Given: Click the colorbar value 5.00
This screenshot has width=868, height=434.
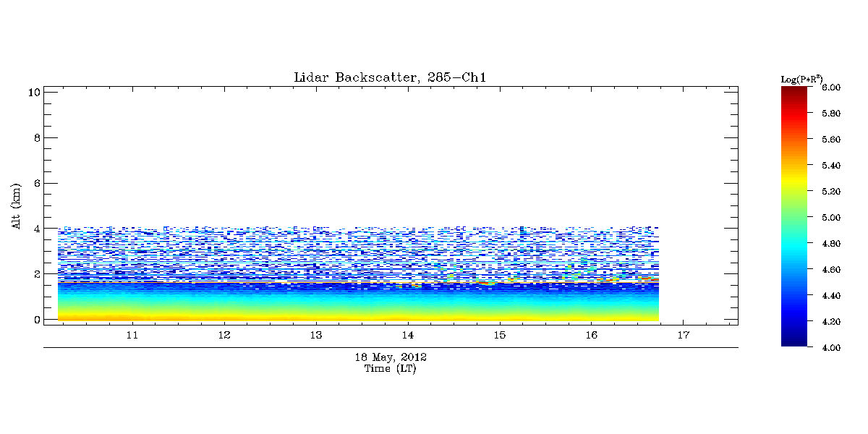Looking at the screenshot, I should [x=830, y=218].
